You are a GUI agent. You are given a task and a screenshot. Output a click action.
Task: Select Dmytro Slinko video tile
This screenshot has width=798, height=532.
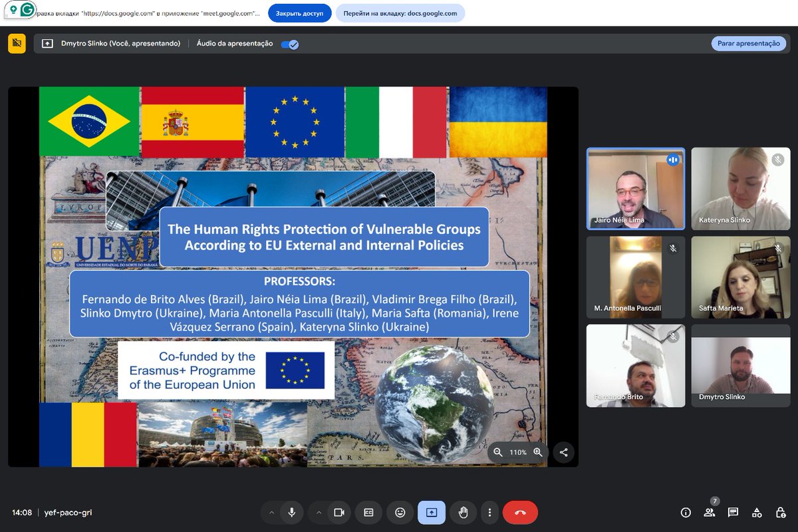(x=741, y=366)
